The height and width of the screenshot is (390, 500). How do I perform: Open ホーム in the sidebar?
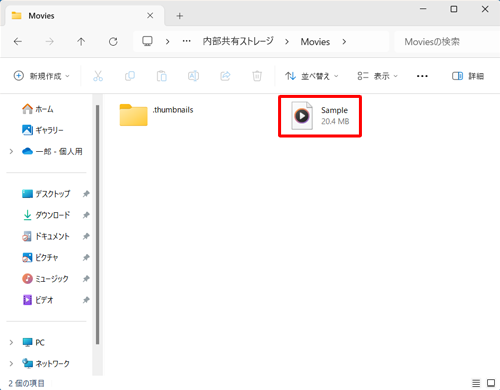tap(37, 109)
